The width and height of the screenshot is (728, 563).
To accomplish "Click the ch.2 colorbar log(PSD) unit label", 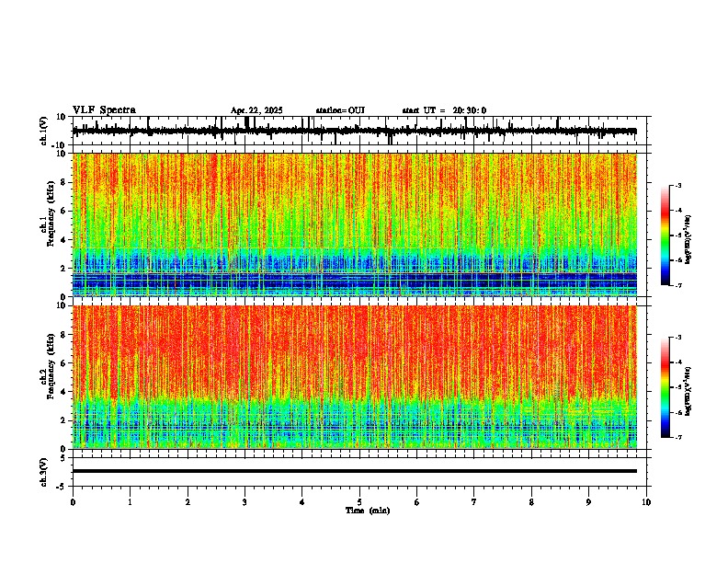I will coord(688,391).
